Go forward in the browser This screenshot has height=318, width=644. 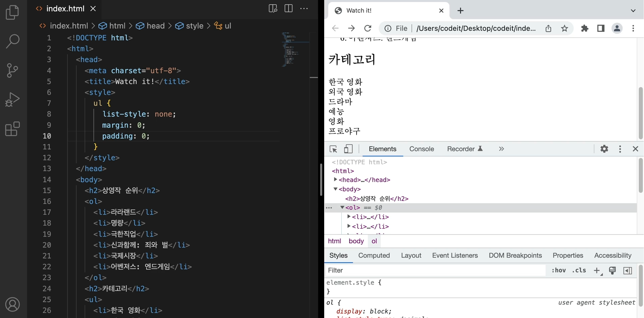[351, 28]
